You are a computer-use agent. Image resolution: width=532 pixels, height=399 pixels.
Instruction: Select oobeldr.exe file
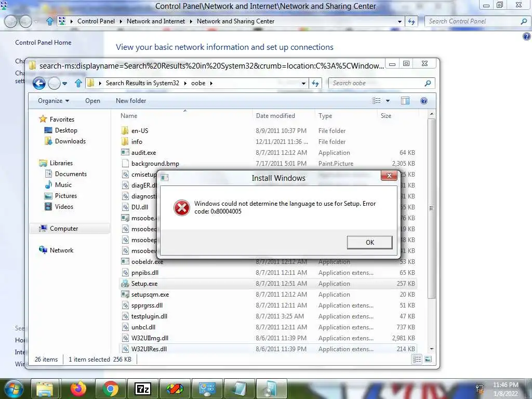tap(147, 262)
